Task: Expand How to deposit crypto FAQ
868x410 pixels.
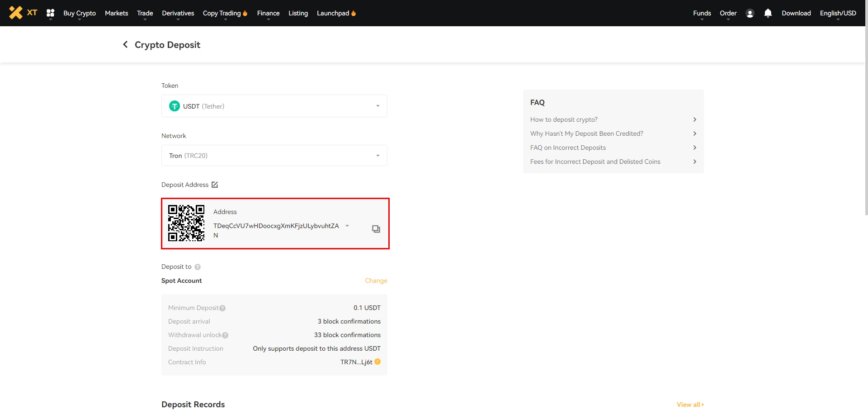Action: tap(613, 119)
